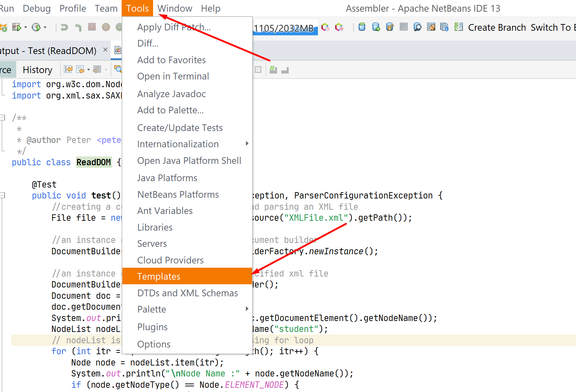The image size is (576, 392).
Task: Click the Finish Debugger Session stop icon
Action: (x=92, y=27)
